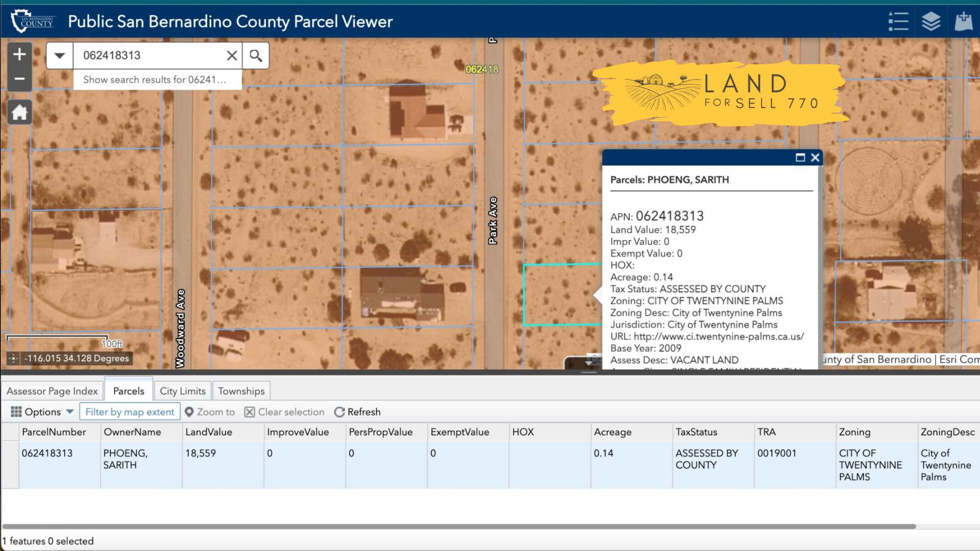Image resolution: width=980 pixels, height=551 pixels.
Task: Run the parcel search with the magnifier
Action: point(255,55)
